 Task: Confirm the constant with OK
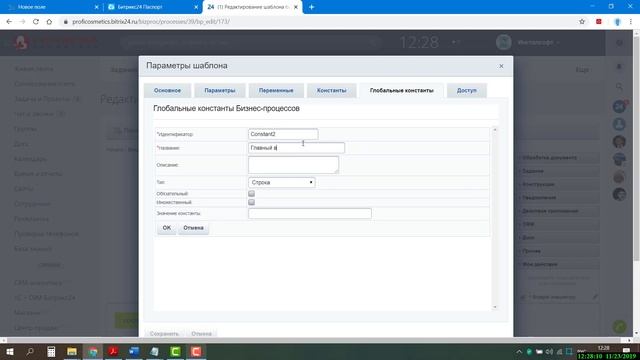coord(167,228)
